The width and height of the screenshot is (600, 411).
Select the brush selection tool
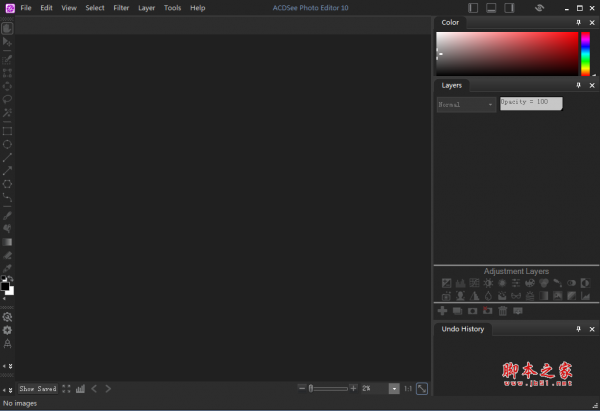[x=7, y=60]
